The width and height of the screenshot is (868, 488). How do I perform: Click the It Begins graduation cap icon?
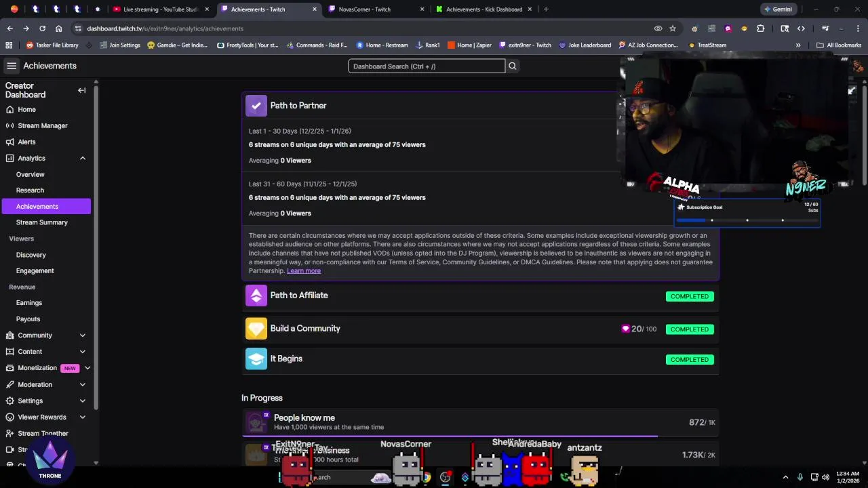point(256,359)
